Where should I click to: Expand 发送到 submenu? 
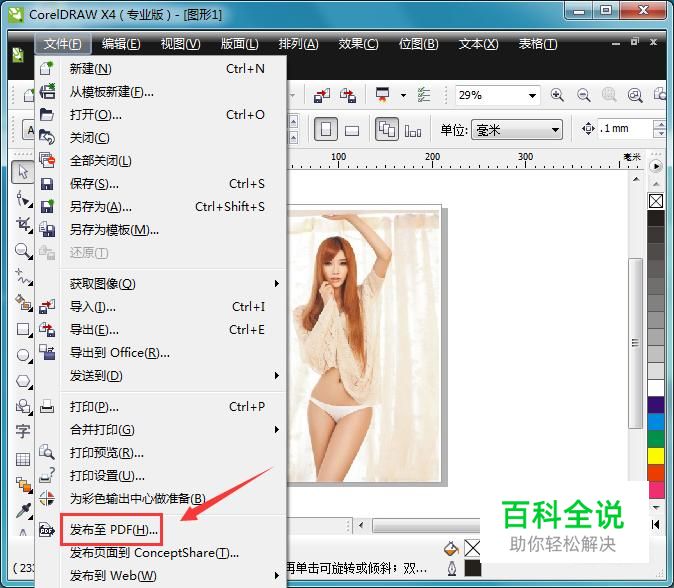(x=277, y=376)
